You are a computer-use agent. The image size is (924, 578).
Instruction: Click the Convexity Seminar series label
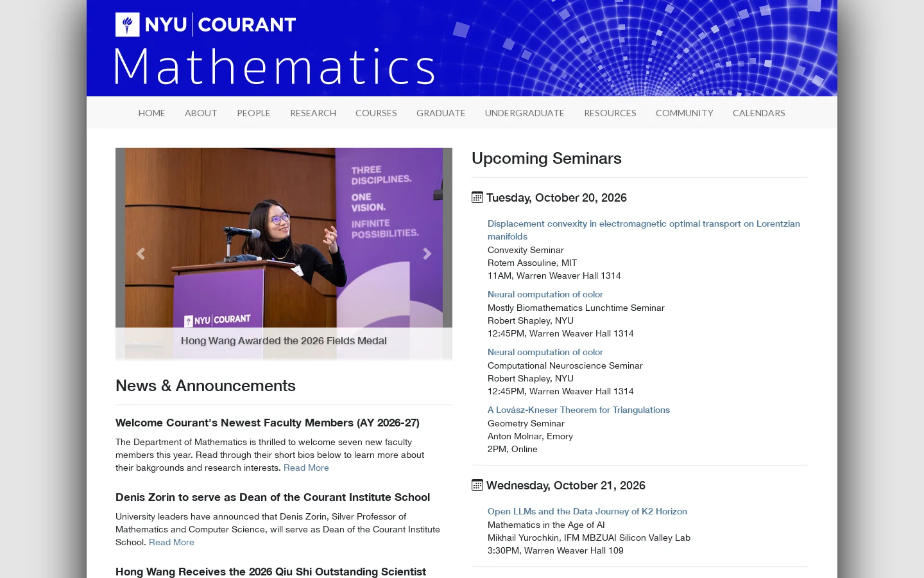(x=526, y=250)
